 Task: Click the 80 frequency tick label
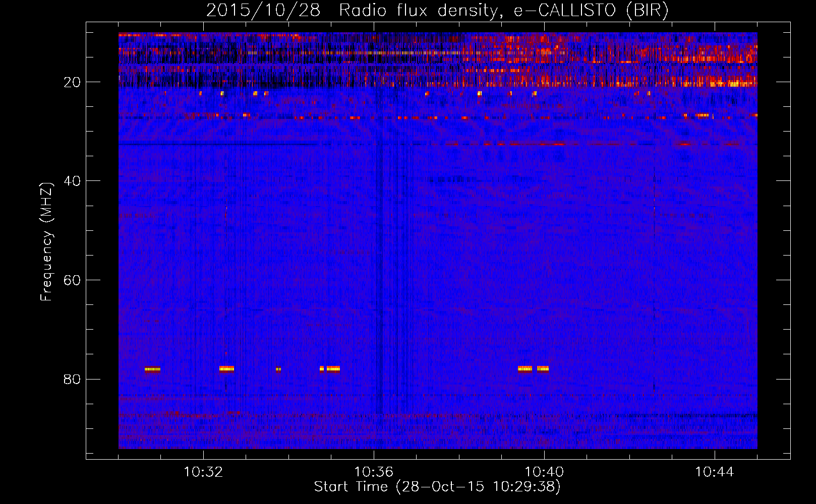tap(72, 379)
